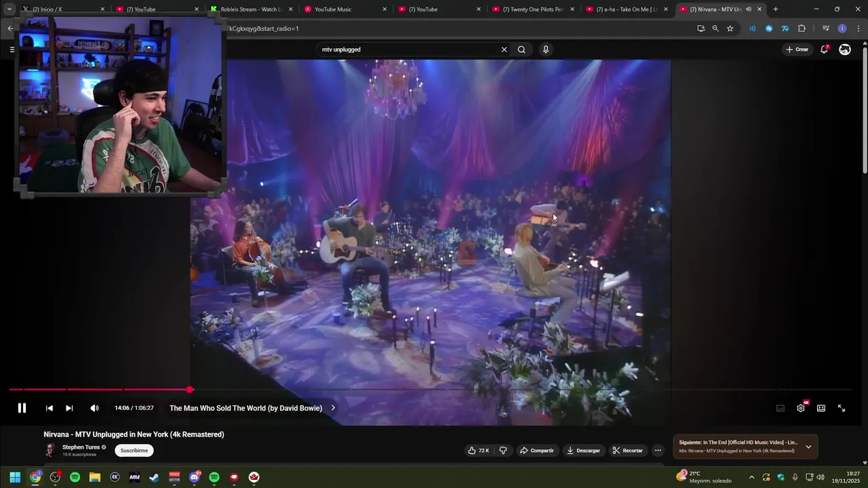Show hidden system tray icons chevron
The height and width of the screenshot is (488, 868).
(751, 477)
